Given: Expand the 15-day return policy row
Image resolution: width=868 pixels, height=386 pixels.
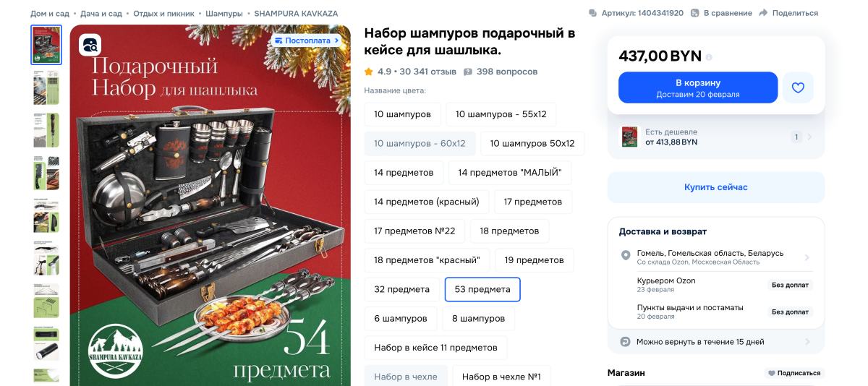Looking at the screenshot, I should click(716, 341).
